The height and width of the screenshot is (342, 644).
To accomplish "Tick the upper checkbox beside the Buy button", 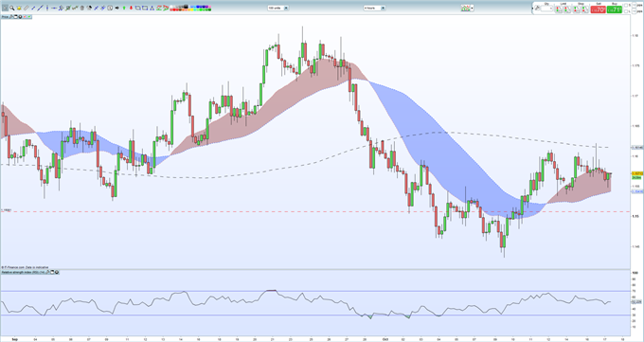I will [x=626, y=6].
